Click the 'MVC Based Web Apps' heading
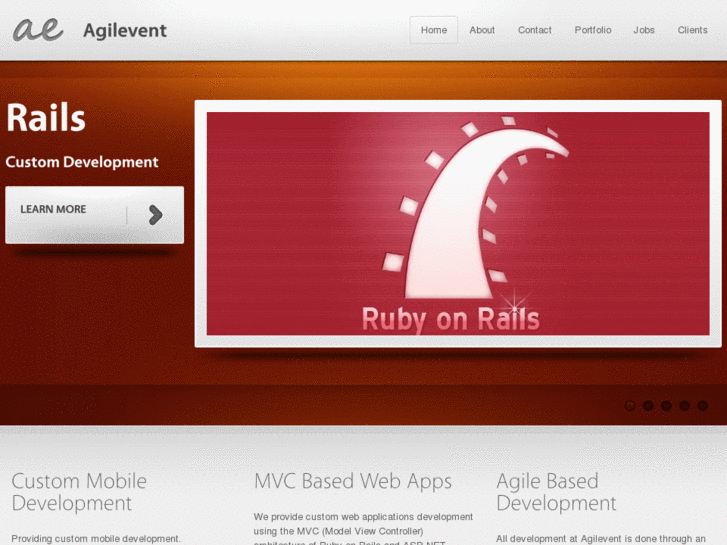 (353, 482)
